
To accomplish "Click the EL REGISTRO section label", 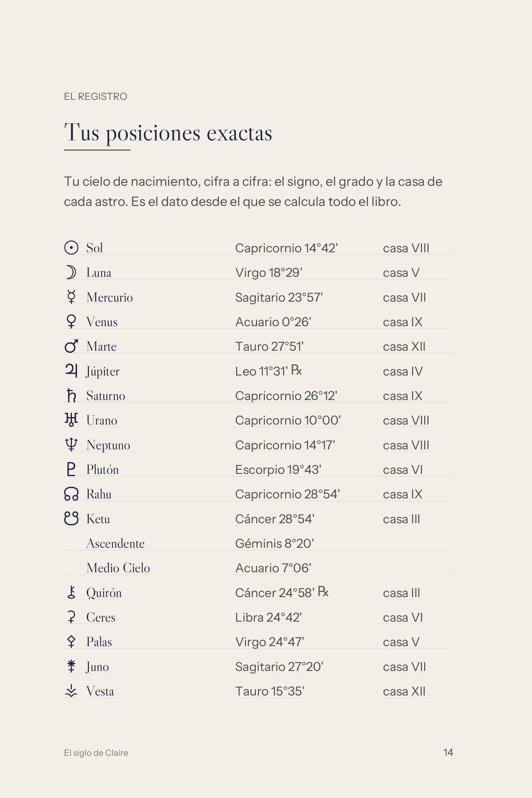I will [x=96, y=97].
